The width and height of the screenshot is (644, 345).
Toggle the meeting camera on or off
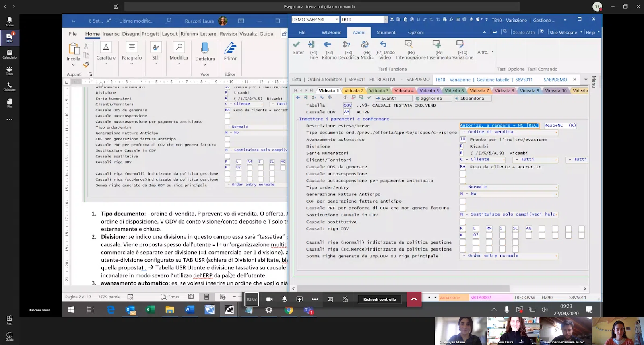pyautogui.click(x=269, y=299)
